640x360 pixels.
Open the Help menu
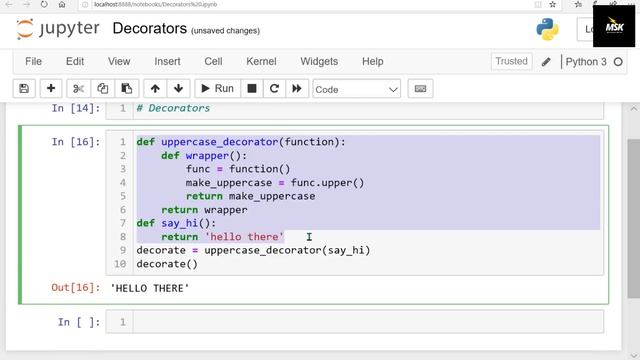[x=373, y=61]
